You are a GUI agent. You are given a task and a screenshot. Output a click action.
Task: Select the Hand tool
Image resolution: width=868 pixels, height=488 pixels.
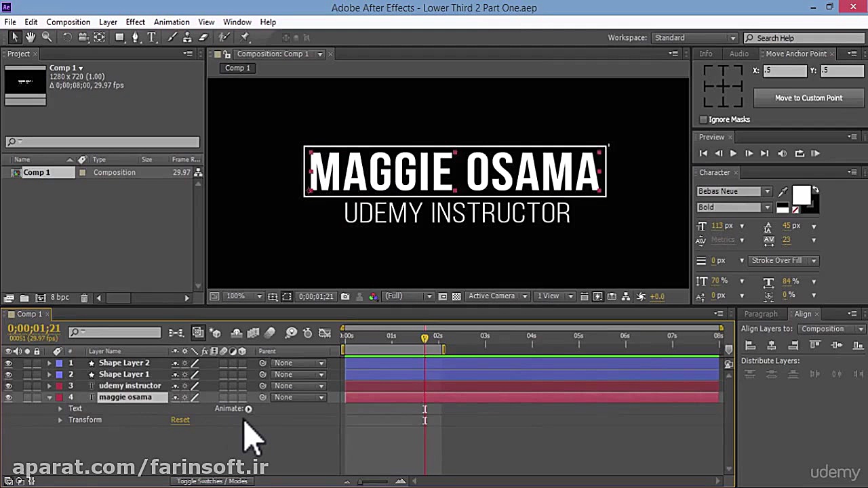31,37
